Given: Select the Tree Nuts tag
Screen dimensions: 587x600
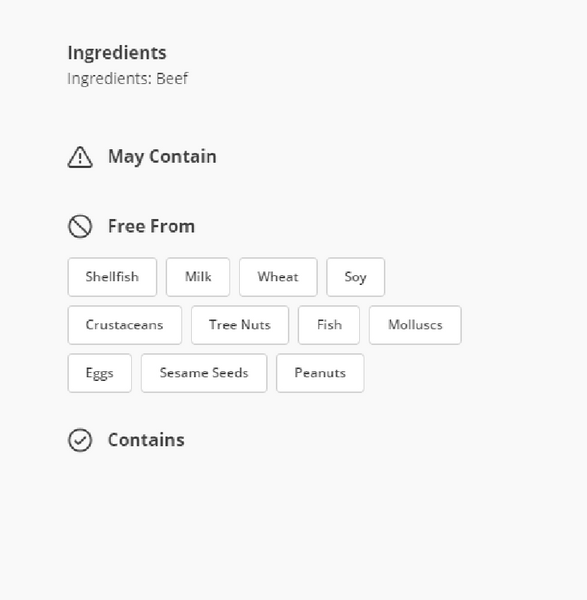Looking at the screenshot, I should (240, 325).
